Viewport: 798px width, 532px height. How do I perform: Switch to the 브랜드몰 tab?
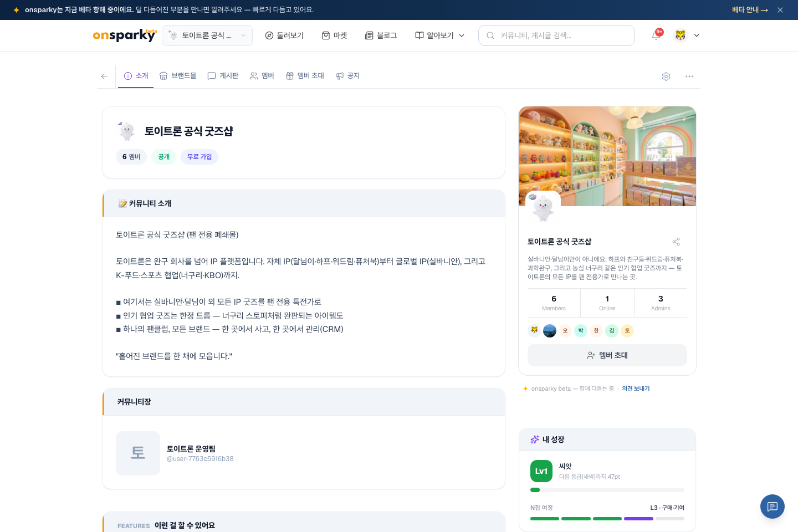click(x=178, y=76)
